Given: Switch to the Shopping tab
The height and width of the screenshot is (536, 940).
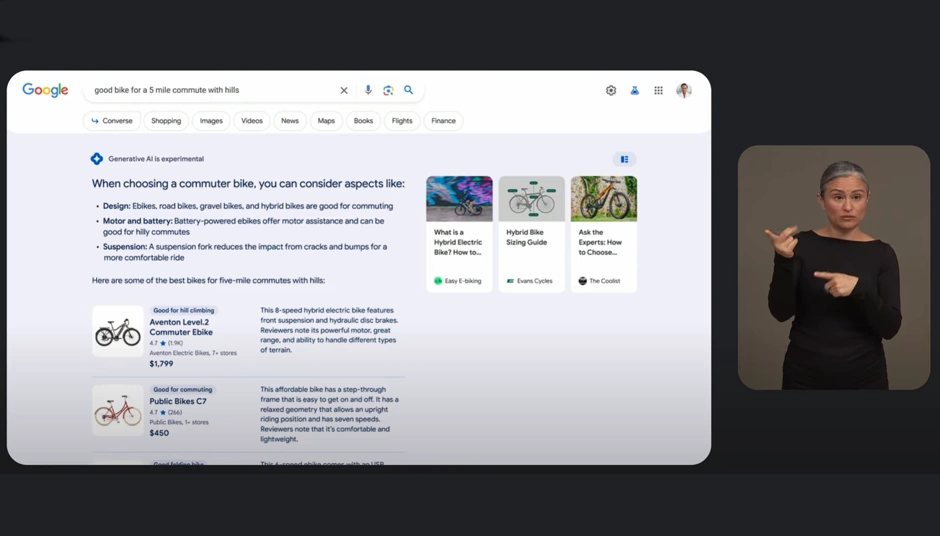Looking at the screenshot, I should click(x=166, y=121).
